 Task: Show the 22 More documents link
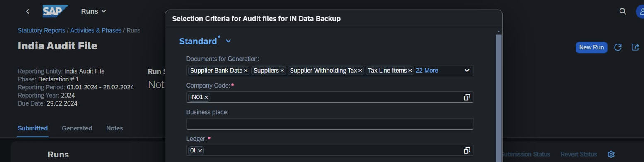[x=427, y=71]
